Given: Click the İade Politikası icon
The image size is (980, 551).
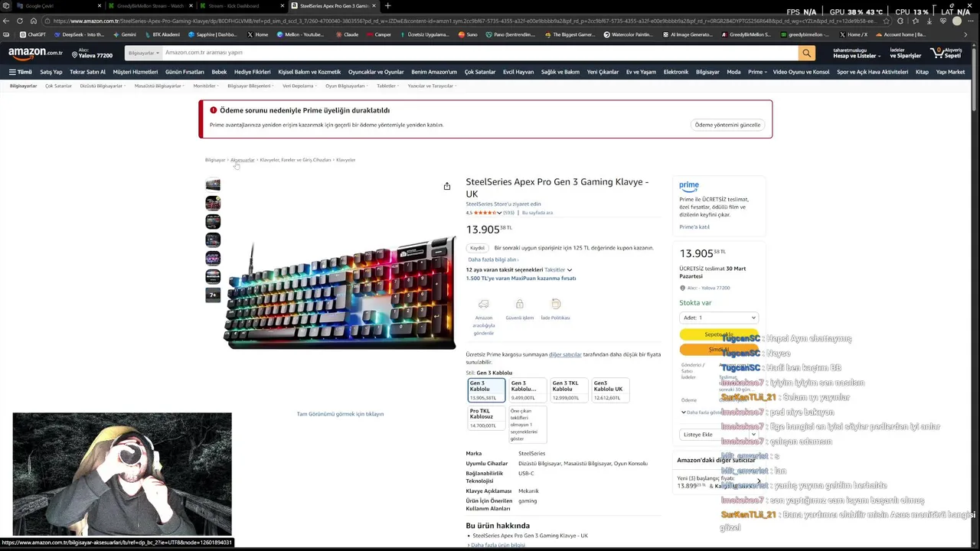Looking at the screenshot, I should tap(556, 304).
